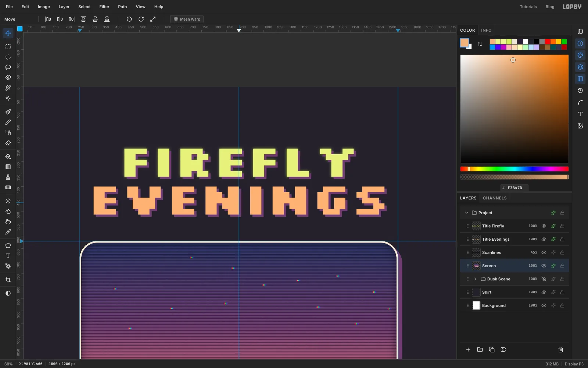Screen dimensions: 588x368
Task: Hide the Title Firefly layer
Action: (x=544, y=226)
